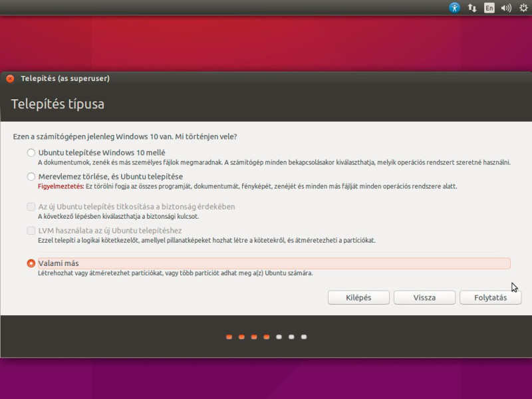This screenshot has width=532, height=399.
Task: Open the accessibility menu icon
Action: tap(454, 7)
